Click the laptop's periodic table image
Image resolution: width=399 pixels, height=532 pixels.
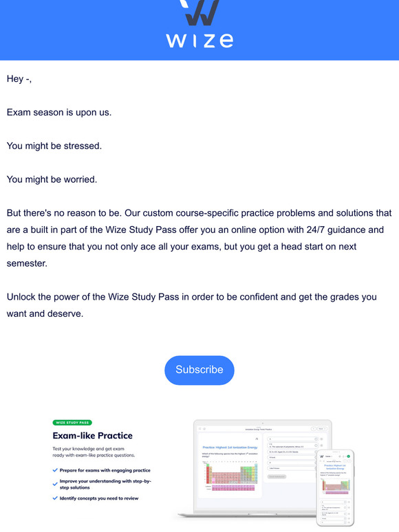[230, 477]
